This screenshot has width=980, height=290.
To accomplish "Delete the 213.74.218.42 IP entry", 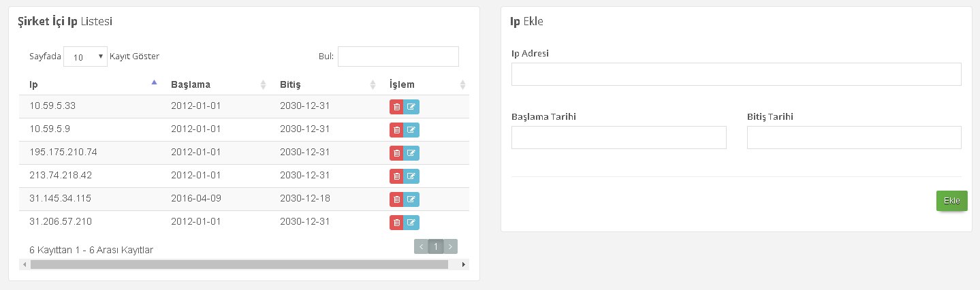I will [x=396, y=176].
